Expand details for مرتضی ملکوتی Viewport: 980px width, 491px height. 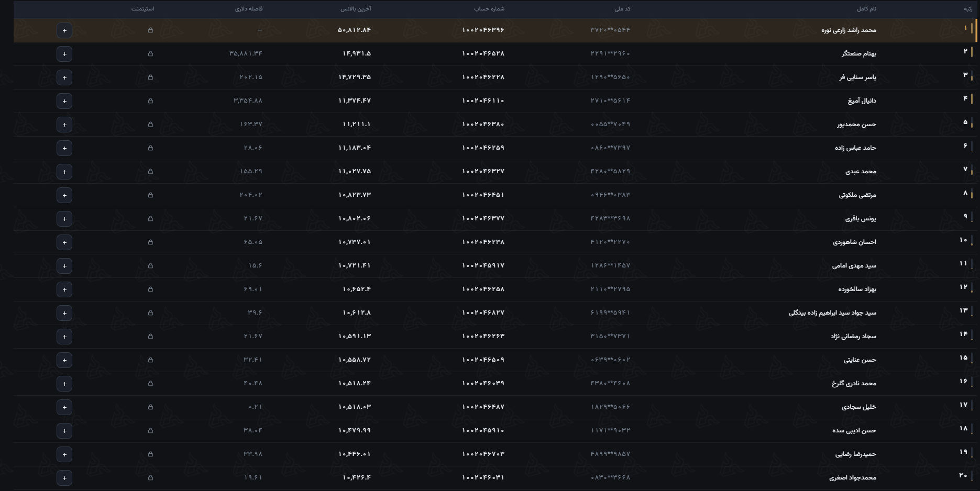point(64,195)
